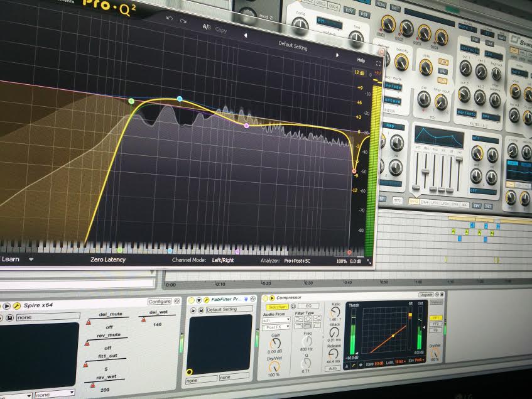
Task: Save the Spire x64 preset disk icon
Action: click(x=9, y=317)
